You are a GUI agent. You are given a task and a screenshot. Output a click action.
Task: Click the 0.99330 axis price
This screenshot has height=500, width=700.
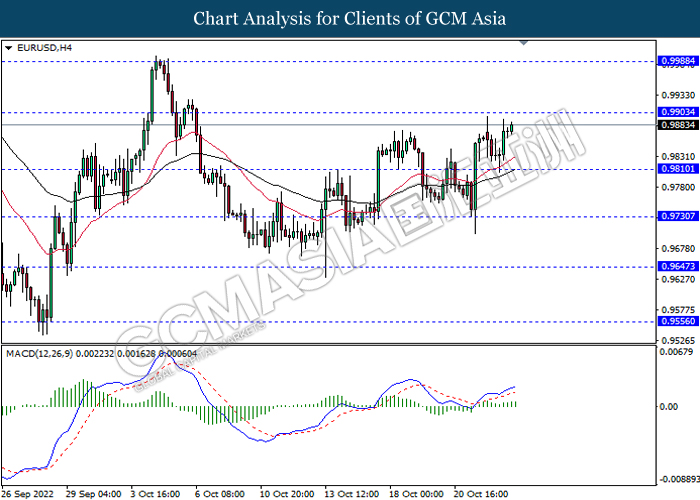[678, 95]
